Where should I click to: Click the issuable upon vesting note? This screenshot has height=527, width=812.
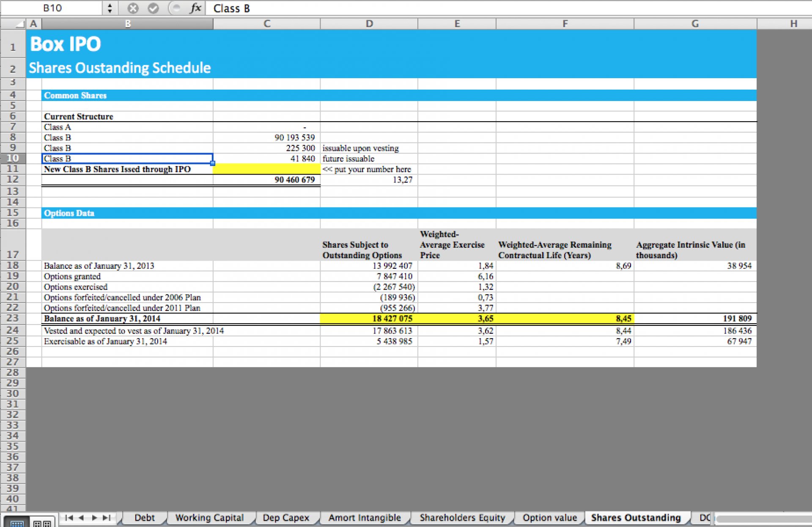pyautogui.click(x=360, y=148)
